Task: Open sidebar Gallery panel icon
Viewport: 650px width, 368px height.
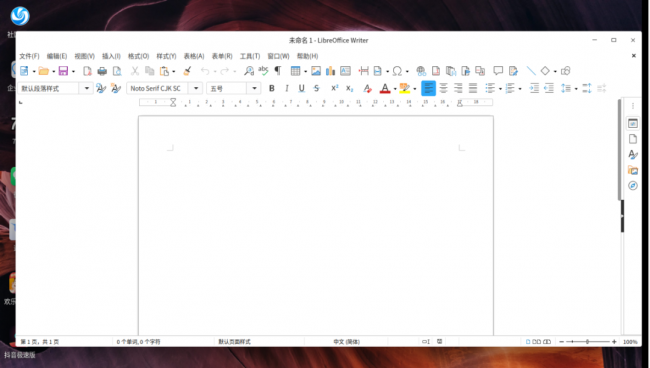Action: [633, 170]
